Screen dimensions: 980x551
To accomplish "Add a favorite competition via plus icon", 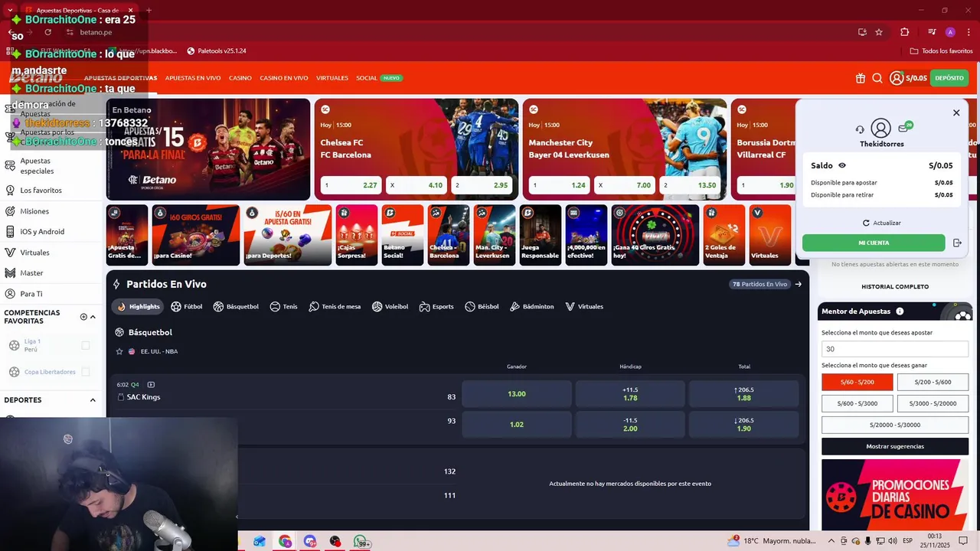I will click(83, 317).
